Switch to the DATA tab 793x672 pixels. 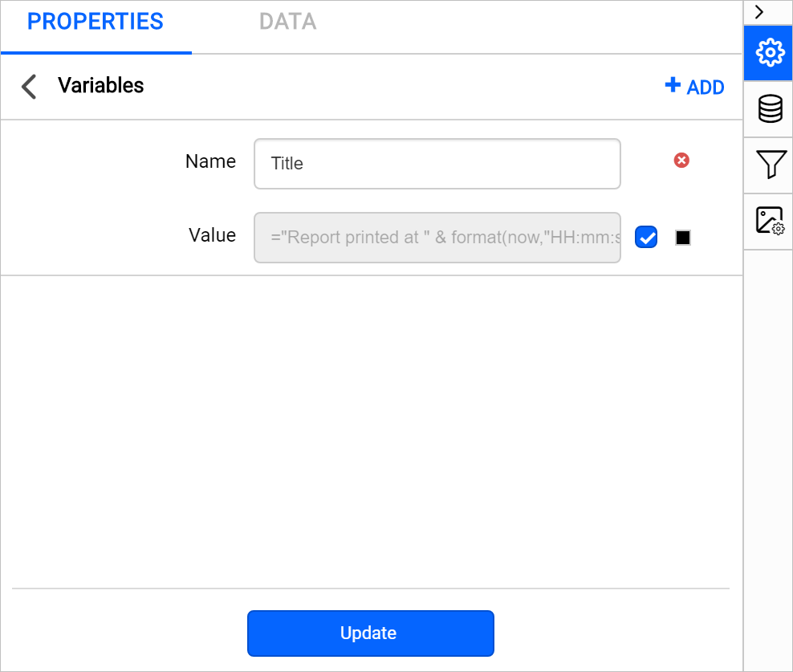pos(287,22)
